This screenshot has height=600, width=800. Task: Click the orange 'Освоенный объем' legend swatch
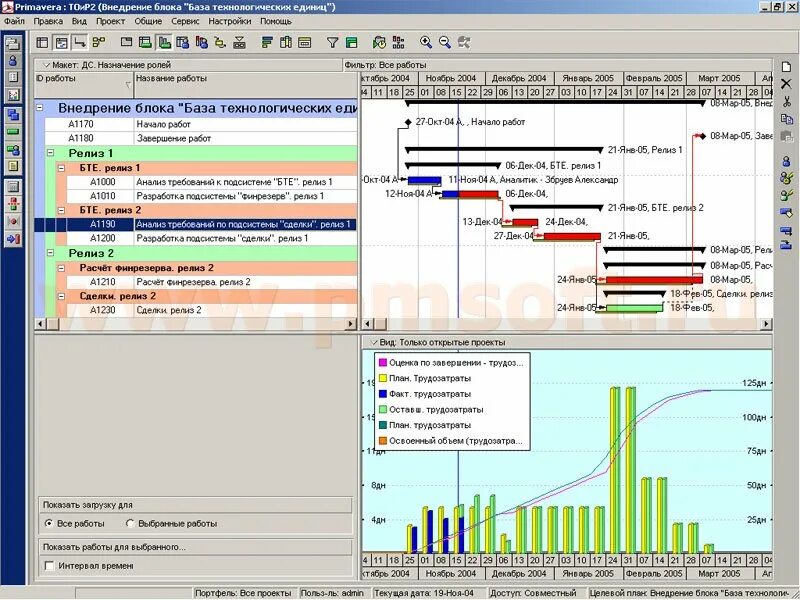coord(383,441)
